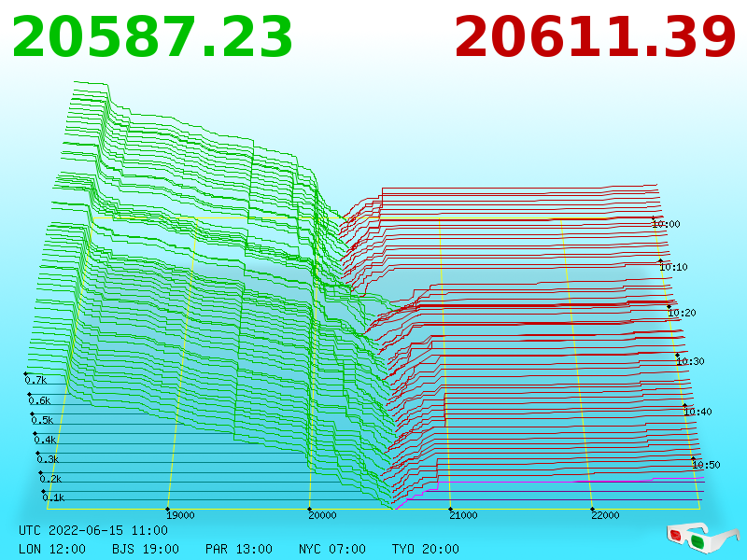The height and width of the screenshot is (560, 747).
Task: Click the 10:10 time axis marker
Action: 673,267
